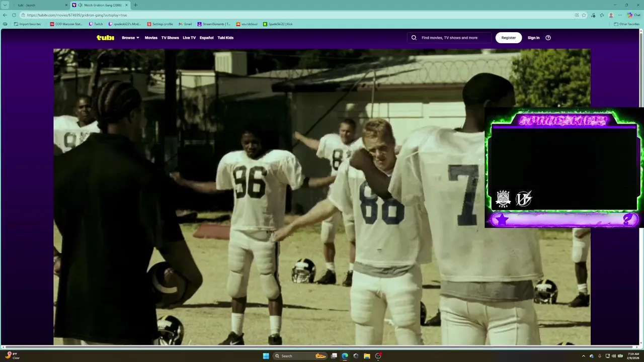
Task: Click the VG logo in overlay
Action: 524,199
